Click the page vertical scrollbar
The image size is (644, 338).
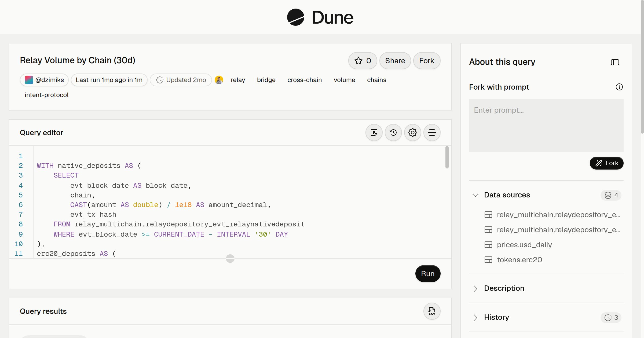642,67
